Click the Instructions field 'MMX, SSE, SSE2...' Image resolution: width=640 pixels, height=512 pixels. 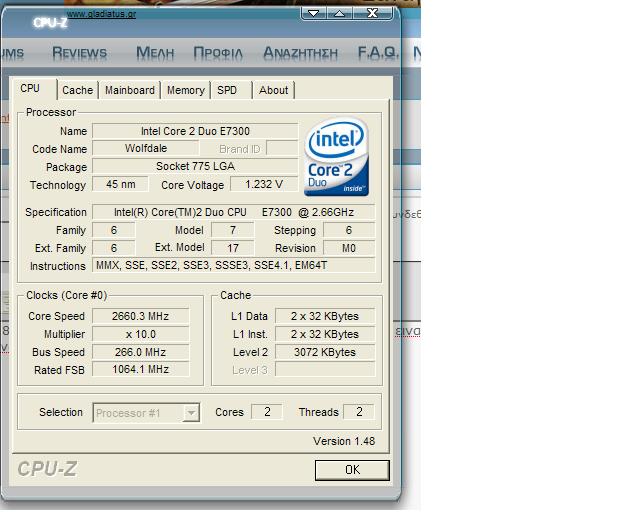pyautogui.click(x=233, y=265)
